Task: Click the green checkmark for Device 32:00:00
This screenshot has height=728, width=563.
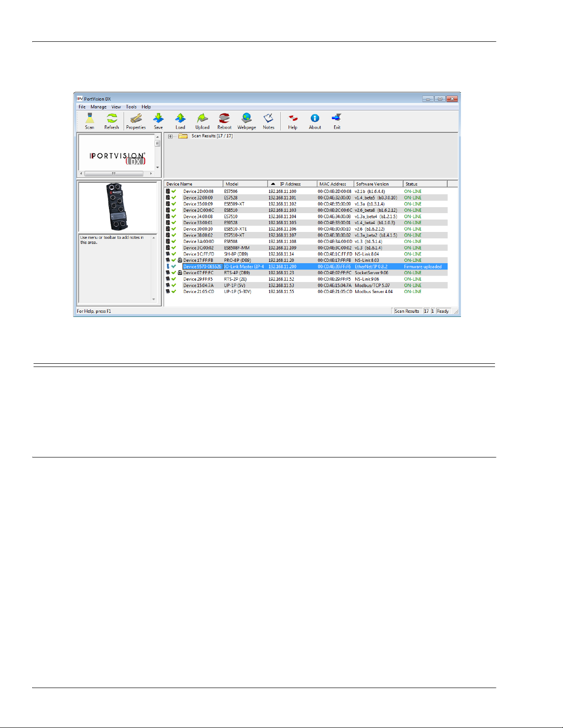Action: (174, 198)
